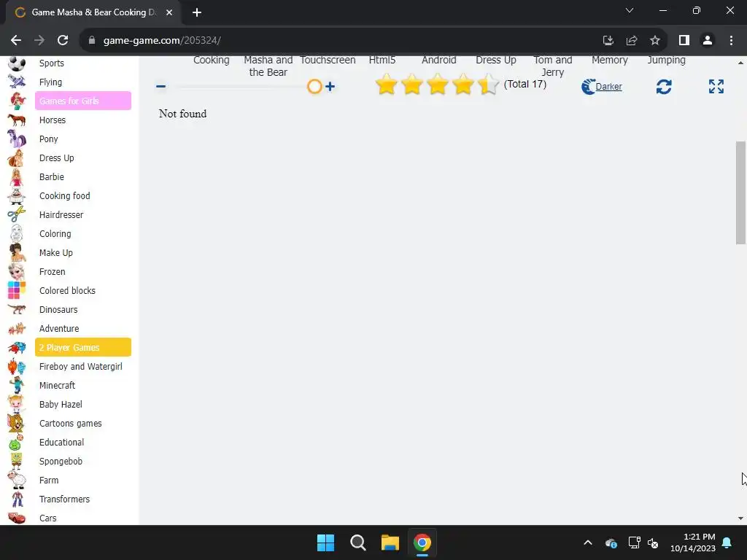
Task: Increase game size with plus icon
Action: click(330, 86)
